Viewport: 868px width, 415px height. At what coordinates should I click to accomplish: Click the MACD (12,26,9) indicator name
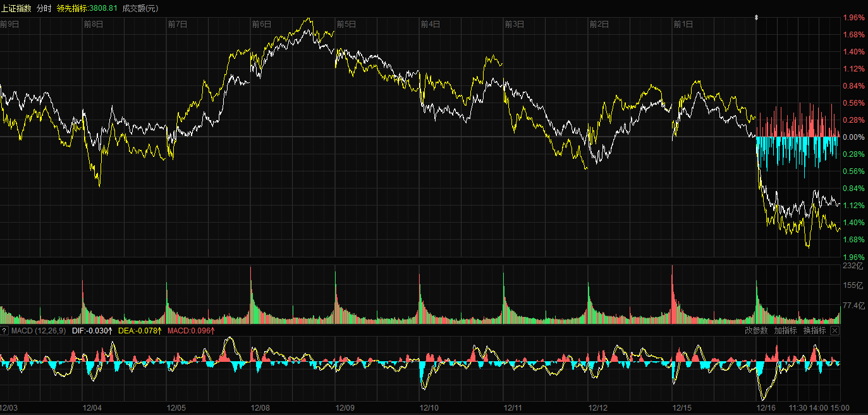(39, 330)
